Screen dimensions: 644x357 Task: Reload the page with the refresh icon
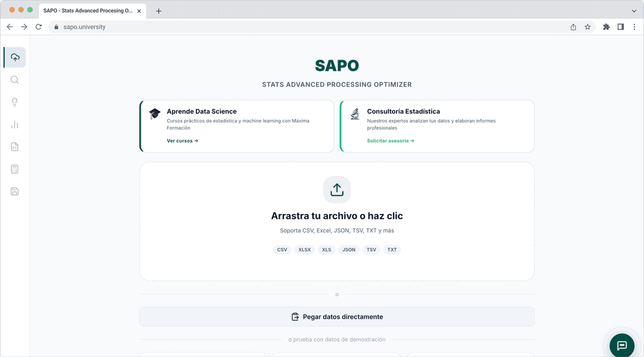click(39, 27)
